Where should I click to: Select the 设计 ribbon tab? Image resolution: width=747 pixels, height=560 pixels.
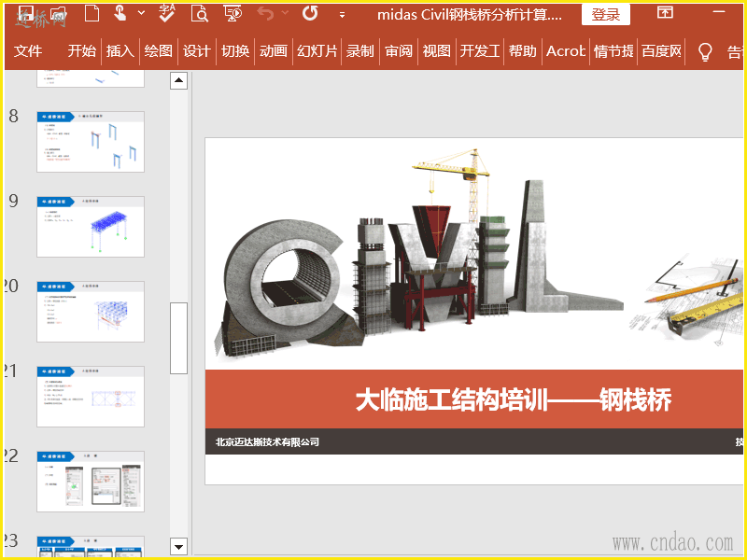coord(197,51)
